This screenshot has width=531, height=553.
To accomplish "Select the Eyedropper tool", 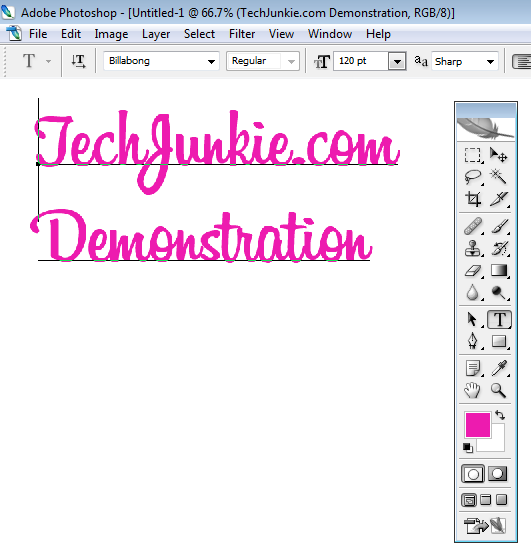I will point(499,369).
